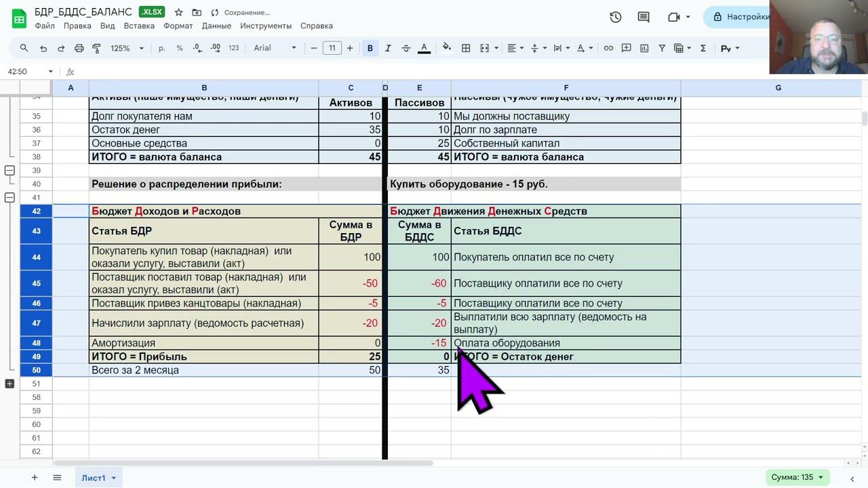Image resolution: width=868 pixels, height=488 pixels.
Task: Open the merge cells dropdown
Action: point(488,48)
